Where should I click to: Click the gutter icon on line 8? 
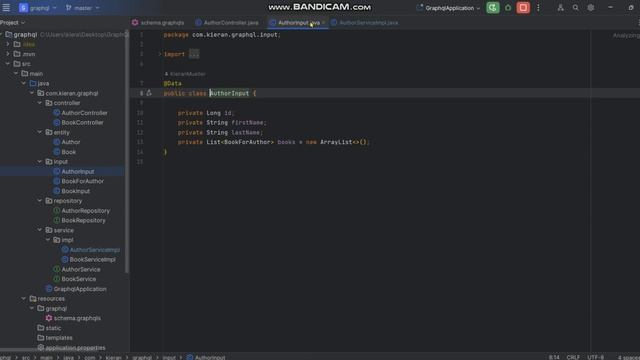(x=149, y=93)
